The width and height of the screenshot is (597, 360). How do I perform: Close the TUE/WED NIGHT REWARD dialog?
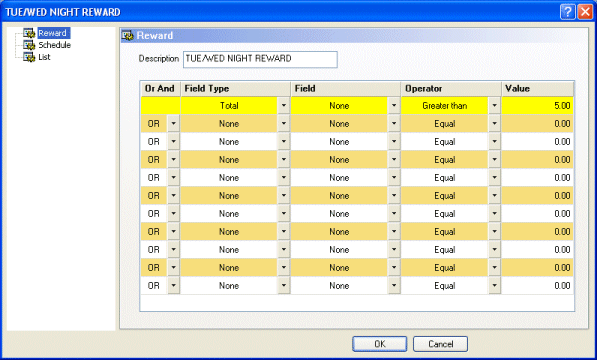pos(585,12)
